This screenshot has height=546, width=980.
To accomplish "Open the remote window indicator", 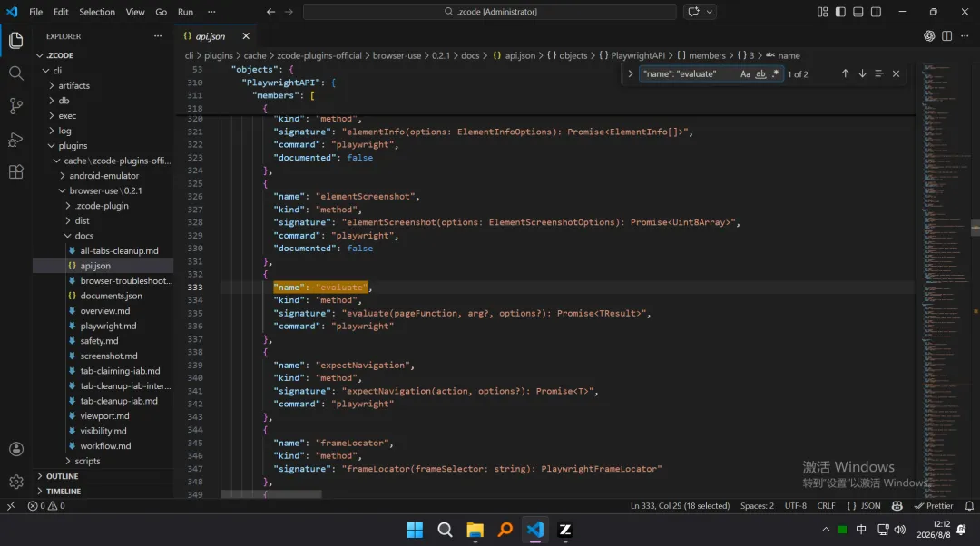I will tap(11, 506).
